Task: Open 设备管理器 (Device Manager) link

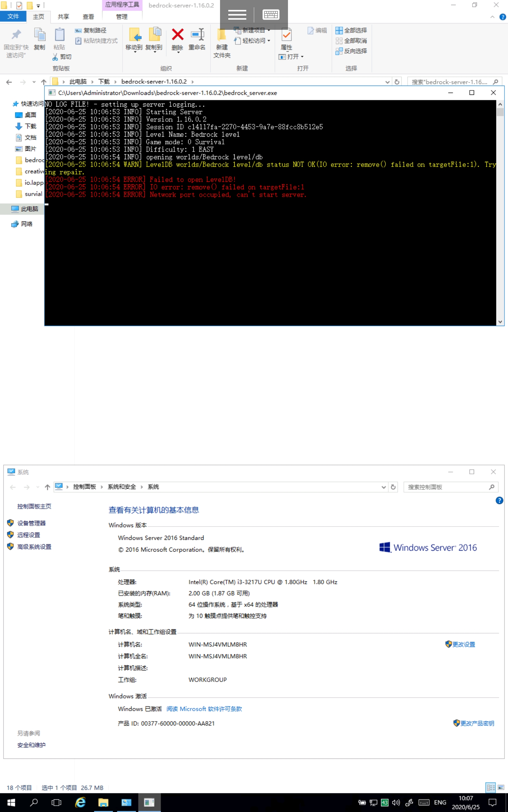Action: (x=31, y=523)
